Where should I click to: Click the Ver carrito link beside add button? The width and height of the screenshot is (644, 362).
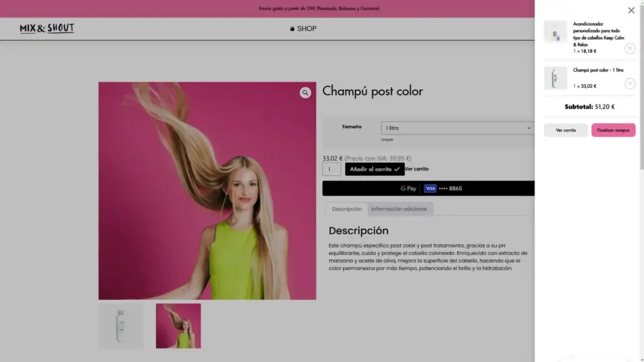(x=417, y=169)
